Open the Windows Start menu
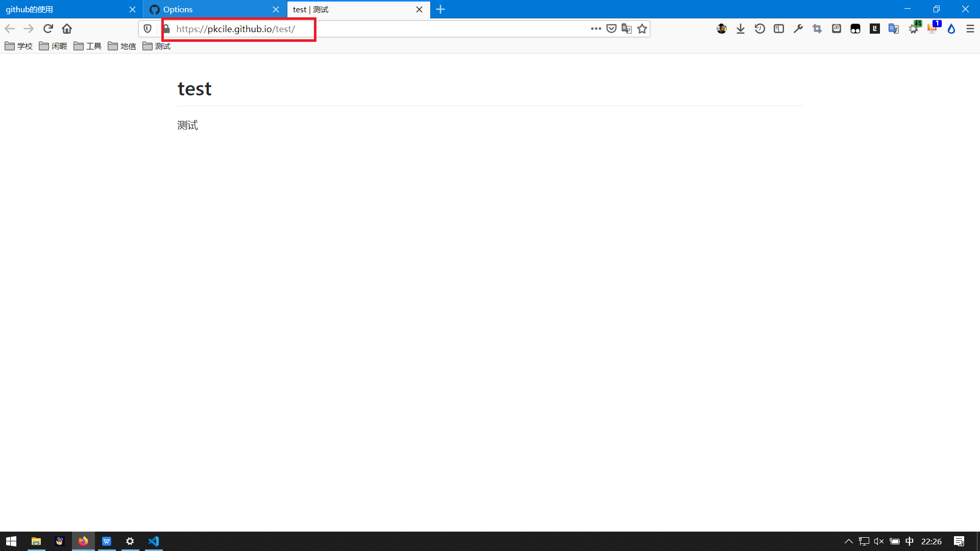980x551 pixels. click(11, 541)
